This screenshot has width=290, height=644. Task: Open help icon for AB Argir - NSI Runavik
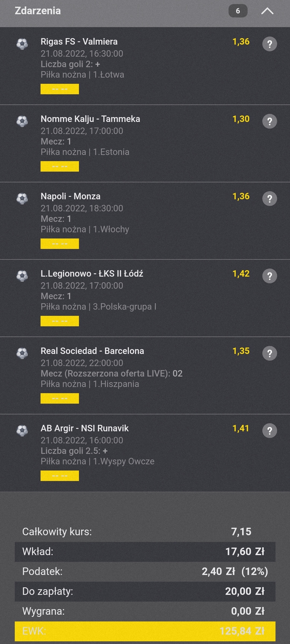(x=270, y=430)
